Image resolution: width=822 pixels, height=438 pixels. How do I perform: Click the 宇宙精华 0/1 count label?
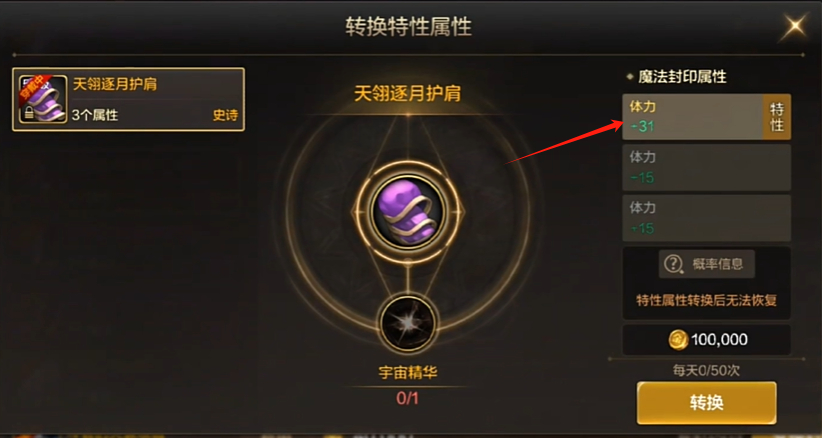point(407,398)
